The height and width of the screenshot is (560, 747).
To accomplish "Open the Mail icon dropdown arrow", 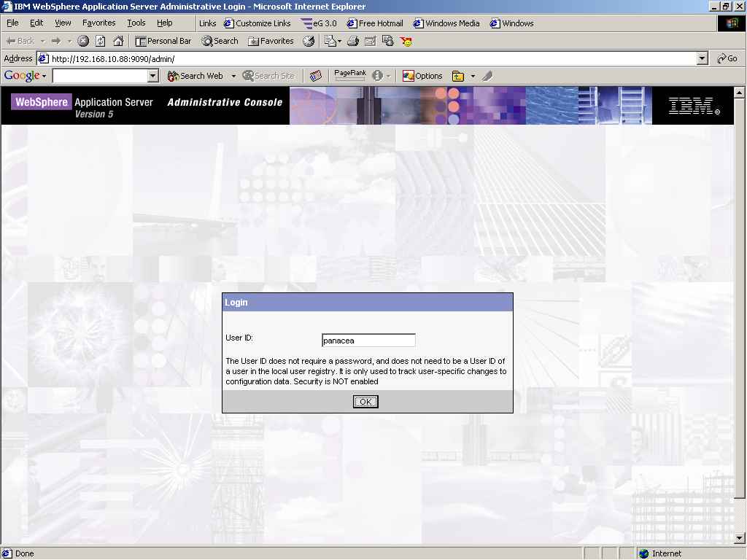I will [x=339, y=42].
